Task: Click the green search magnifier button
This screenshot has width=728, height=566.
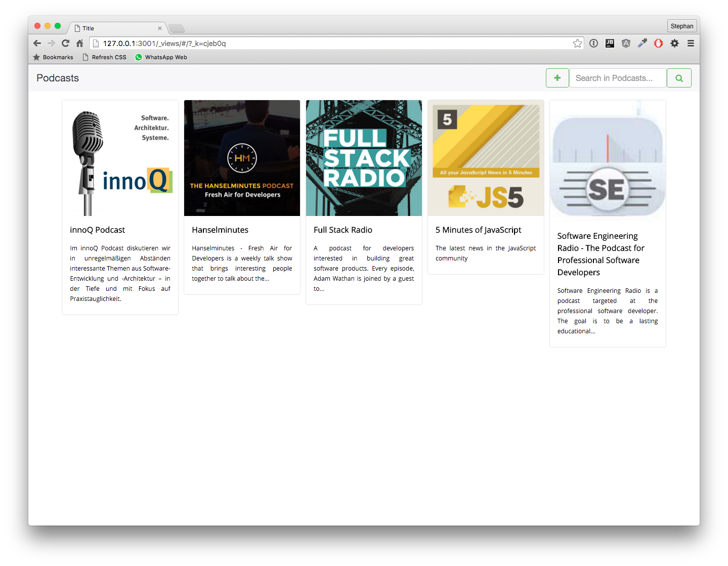Action: (679, 78)
